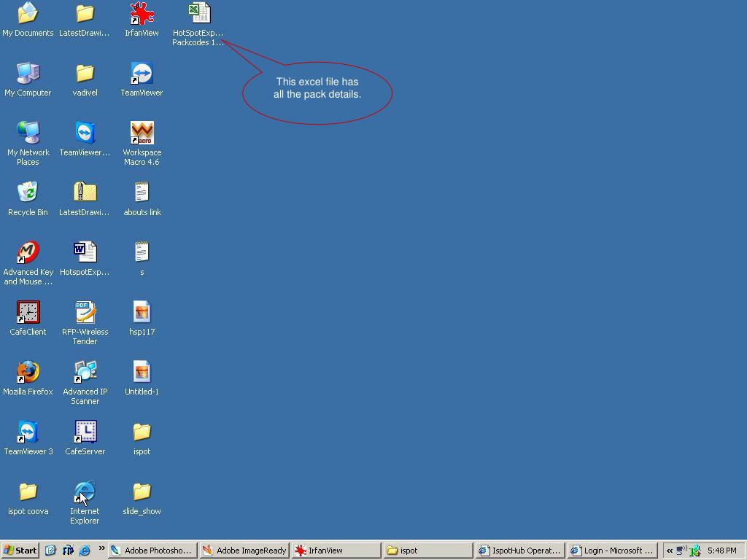Select the slide_show folder
The image size is (747, 560).
(x=142, y=491)
